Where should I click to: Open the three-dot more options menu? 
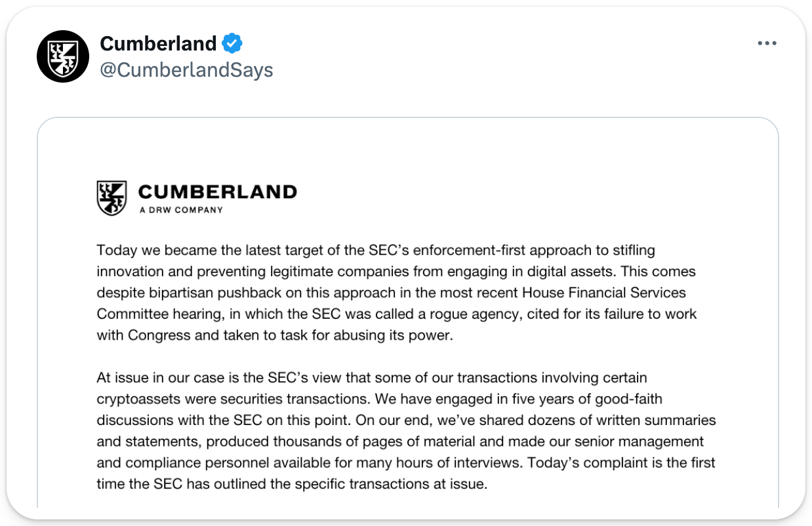(x=767, y=43)
